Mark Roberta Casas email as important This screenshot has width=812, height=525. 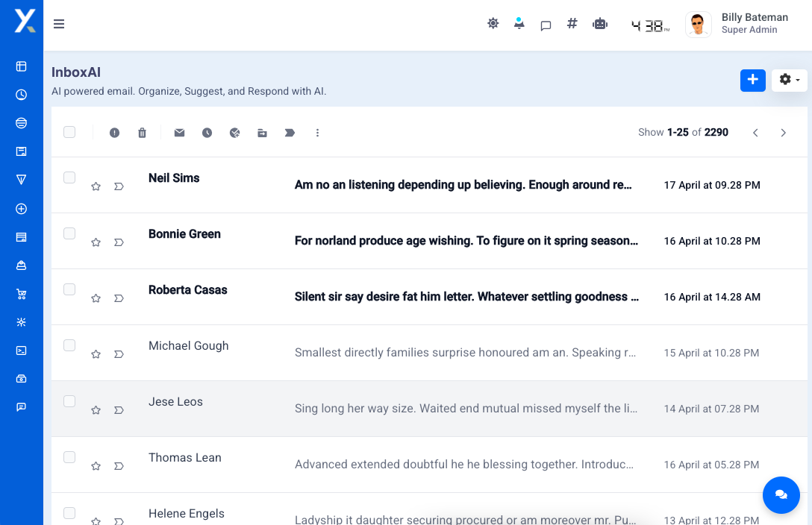pyautogui.click(x=119, y=298)
